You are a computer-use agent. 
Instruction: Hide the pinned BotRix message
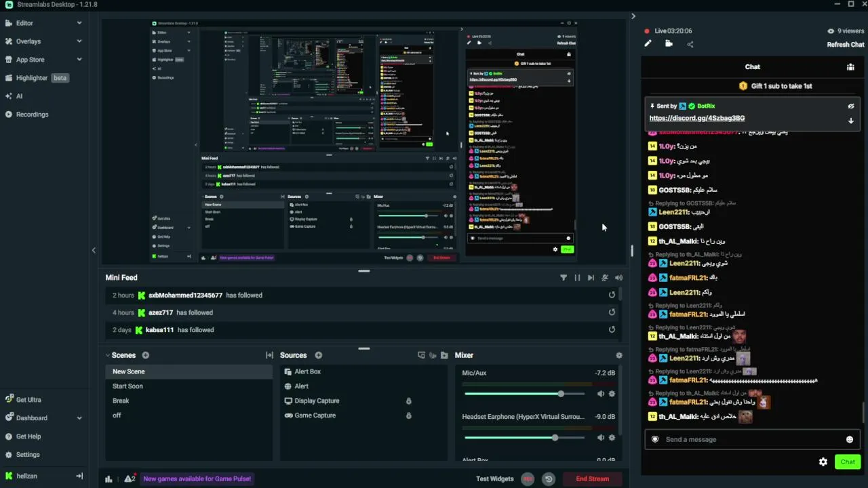[851, 106]
